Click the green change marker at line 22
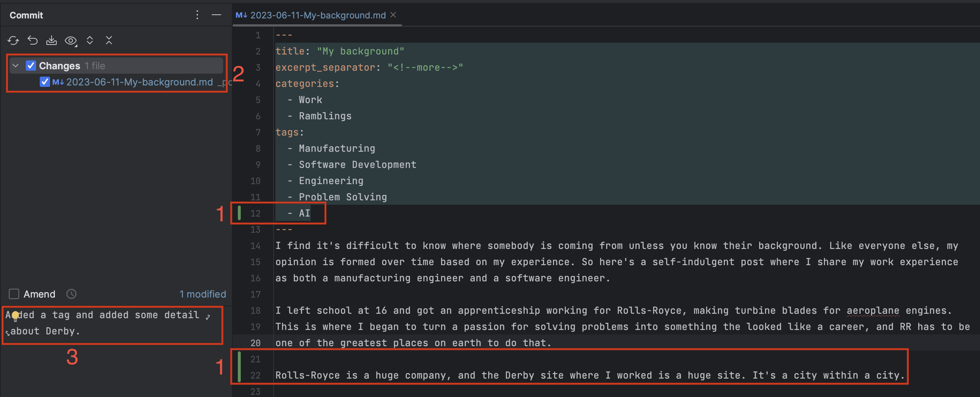This screenshot has height=397, width=980. coord(239,375)
